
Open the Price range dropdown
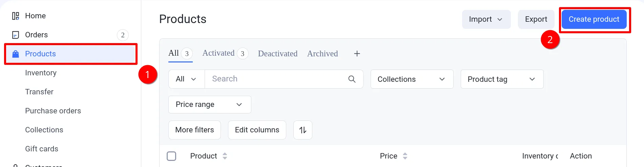(209, 105)
